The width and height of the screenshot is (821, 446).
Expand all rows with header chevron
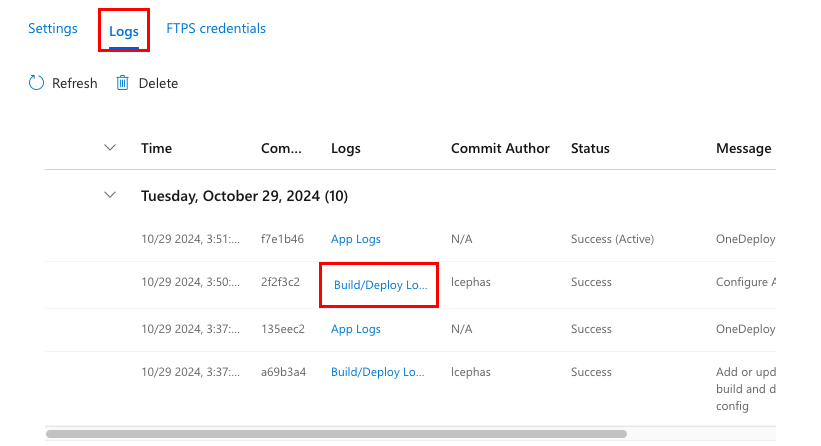pos(110,148)
